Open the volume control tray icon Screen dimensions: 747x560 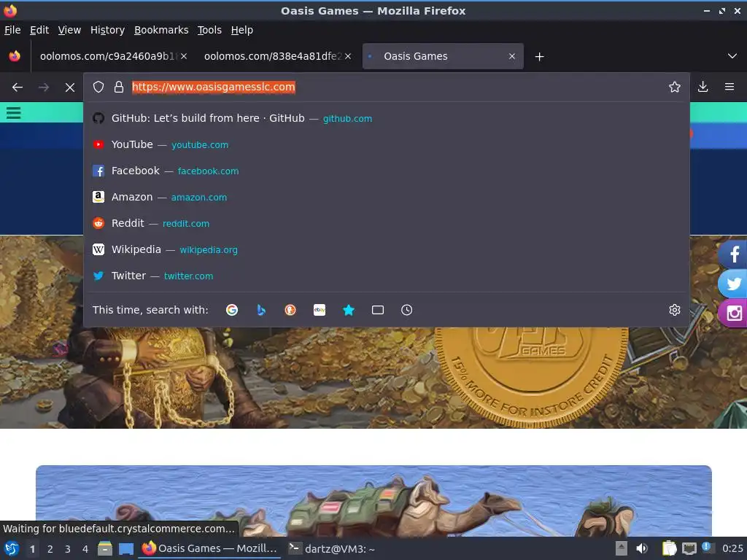(642, 548)
